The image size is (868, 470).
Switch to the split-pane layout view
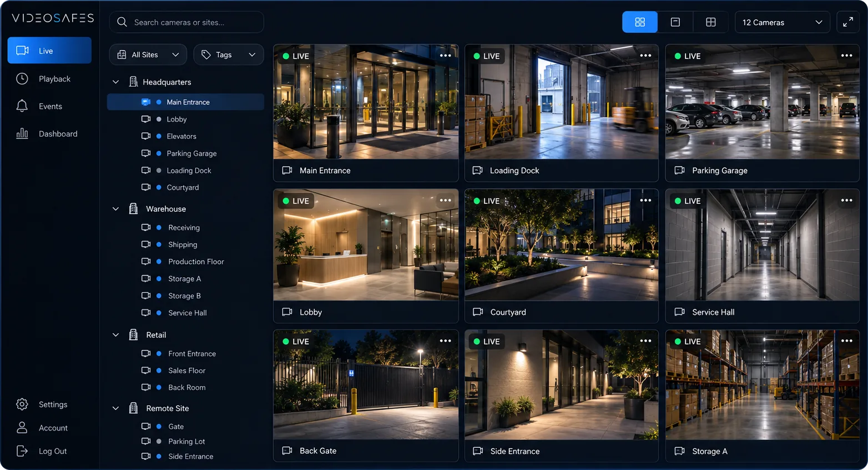coord(710,22)
